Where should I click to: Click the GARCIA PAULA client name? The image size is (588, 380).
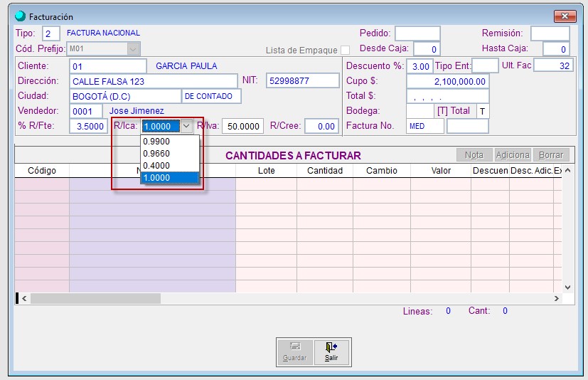(186, 65)
